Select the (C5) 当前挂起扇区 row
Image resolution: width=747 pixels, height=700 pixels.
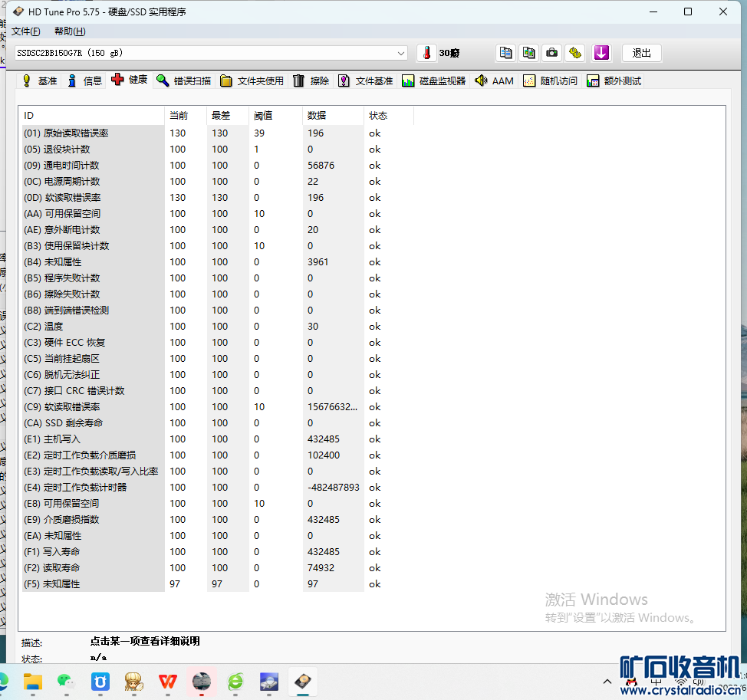pos(218,359)
